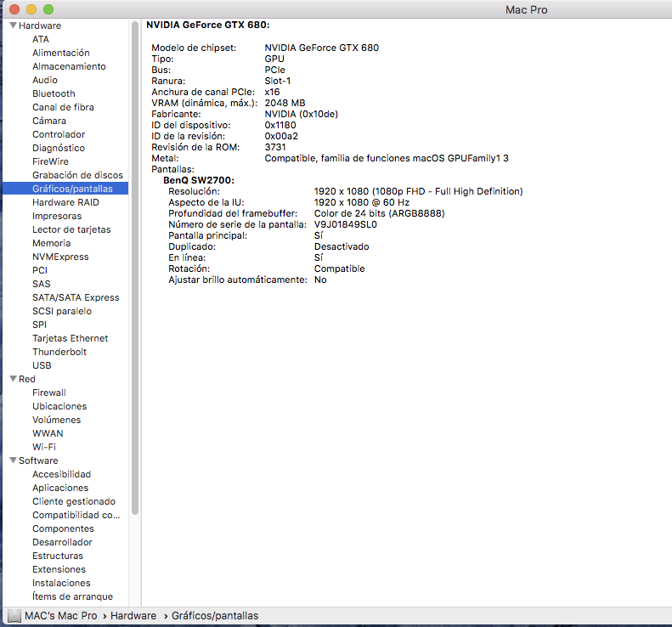Click the computer icon in path bar
The width and height of the screenshot is (672, 627).
[x=14, y=616]
